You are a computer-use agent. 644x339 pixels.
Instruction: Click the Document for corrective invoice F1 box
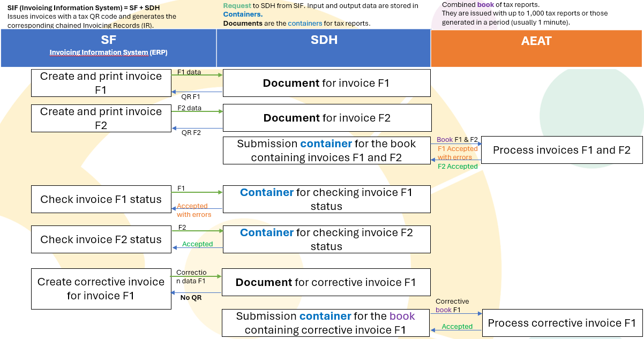(x=326, y=282)
